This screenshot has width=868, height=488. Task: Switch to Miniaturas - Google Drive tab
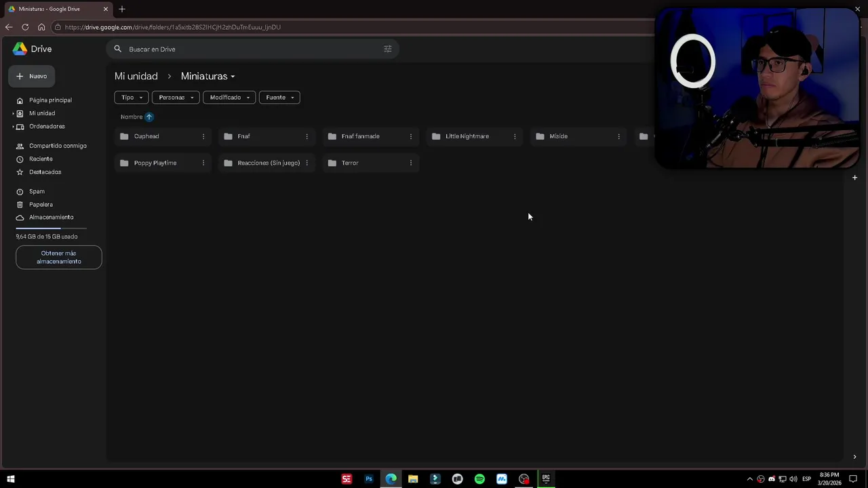click(58, 9)
